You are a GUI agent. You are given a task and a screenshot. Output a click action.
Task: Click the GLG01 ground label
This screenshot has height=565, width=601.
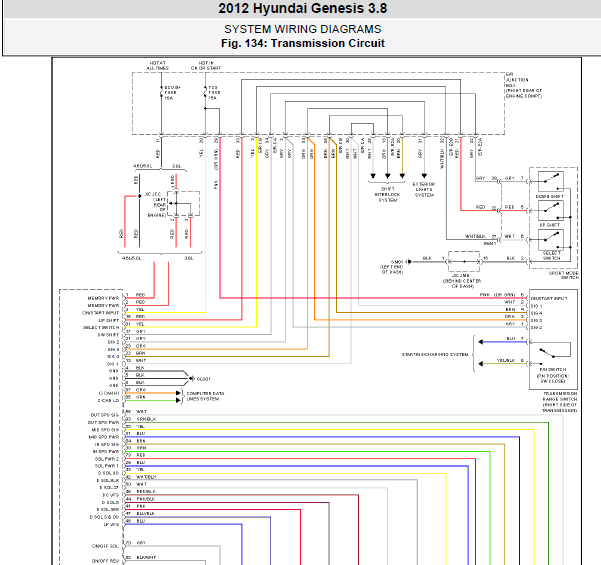[204, 379]
